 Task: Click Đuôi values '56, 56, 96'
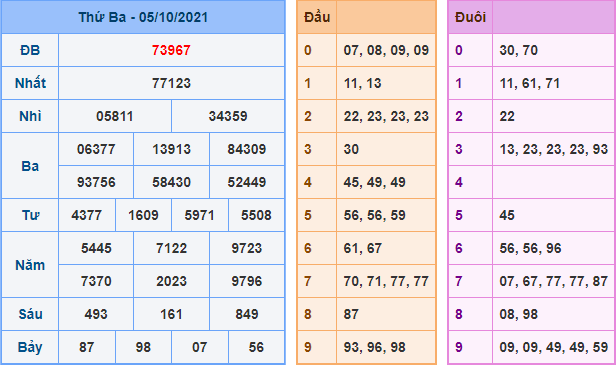click(x=530, y=248)
